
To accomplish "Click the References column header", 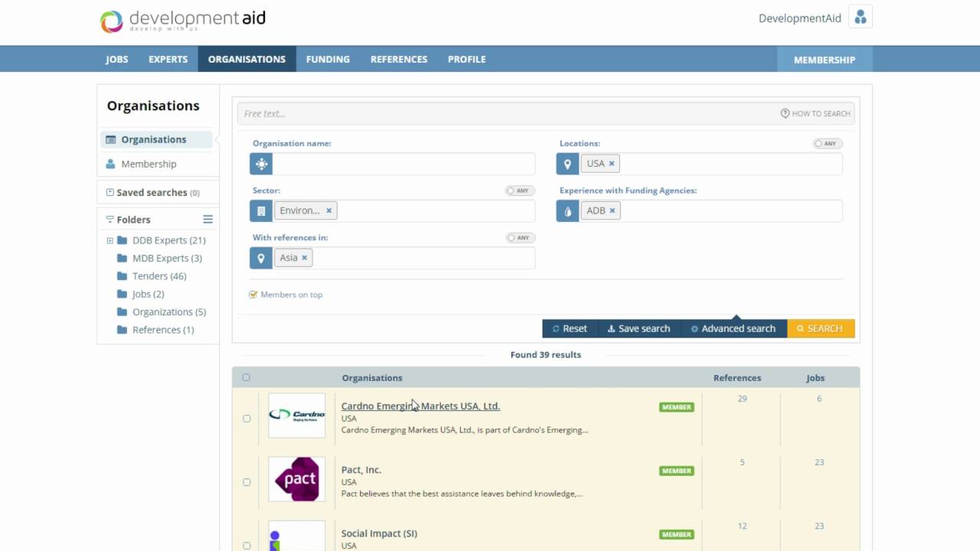I will pyautogui.click(x=737, y=378).
